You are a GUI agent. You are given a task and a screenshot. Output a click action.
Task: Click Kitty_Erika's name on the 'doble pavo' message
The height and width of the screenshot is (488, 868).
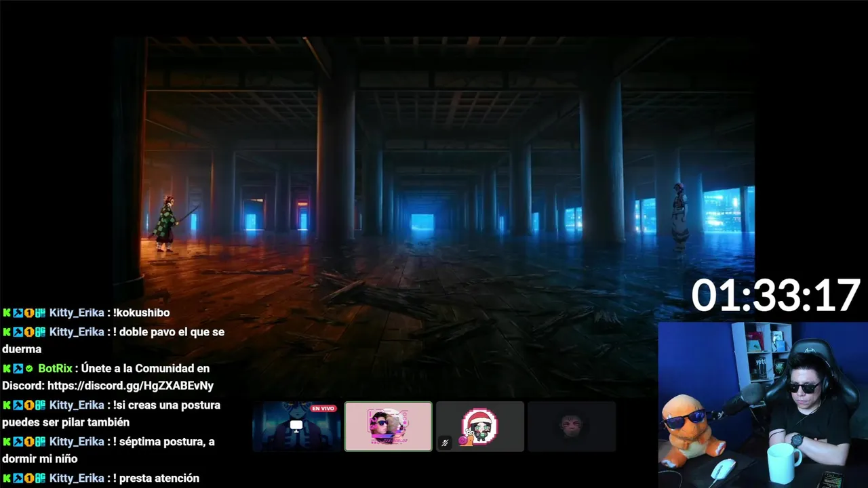(x=77, y=332)
